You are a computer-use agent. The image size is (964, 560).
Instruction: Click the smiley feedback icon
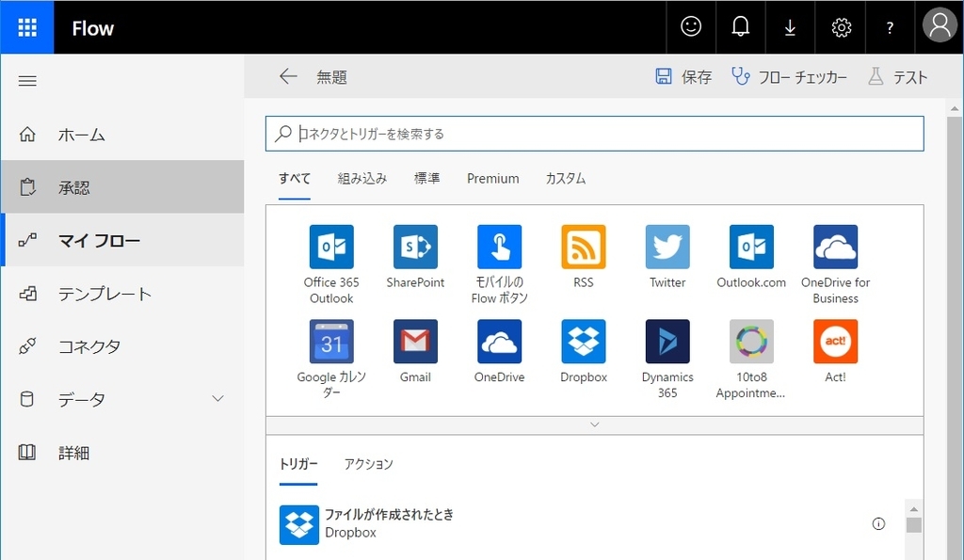pos(691,26)
